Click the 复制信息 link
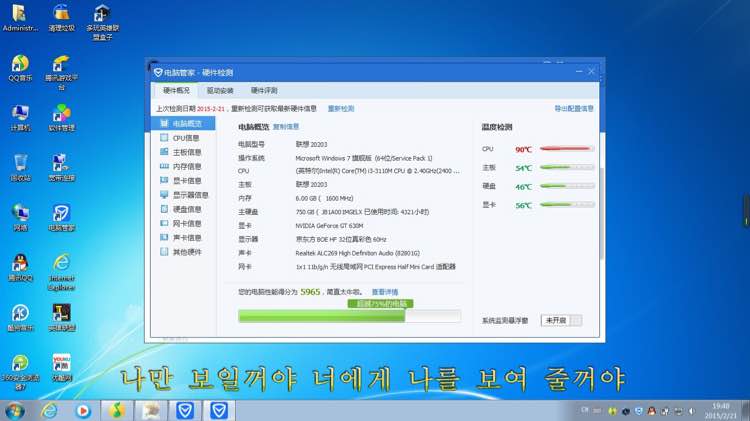Viewport: 750px width, 421px height. [x=286, y=127]
